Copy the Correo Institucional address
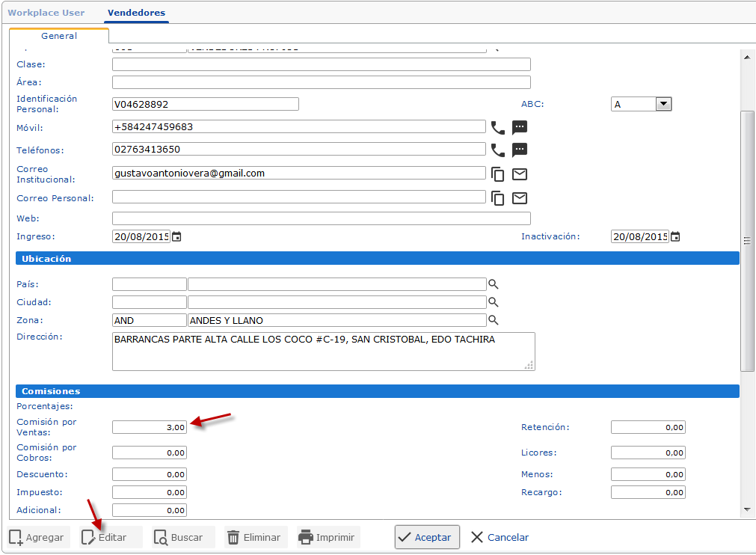 tap(497, 174)
